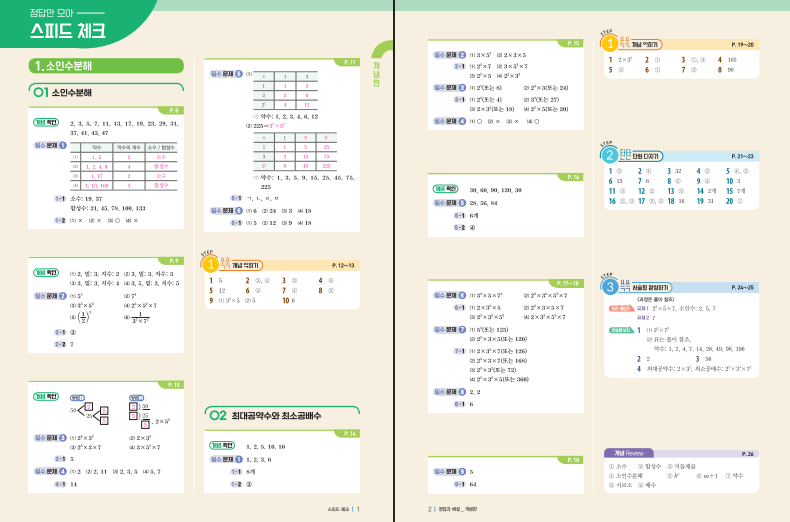Click the 필수 문제 1 badge in the P.8 box

point(50,144)
